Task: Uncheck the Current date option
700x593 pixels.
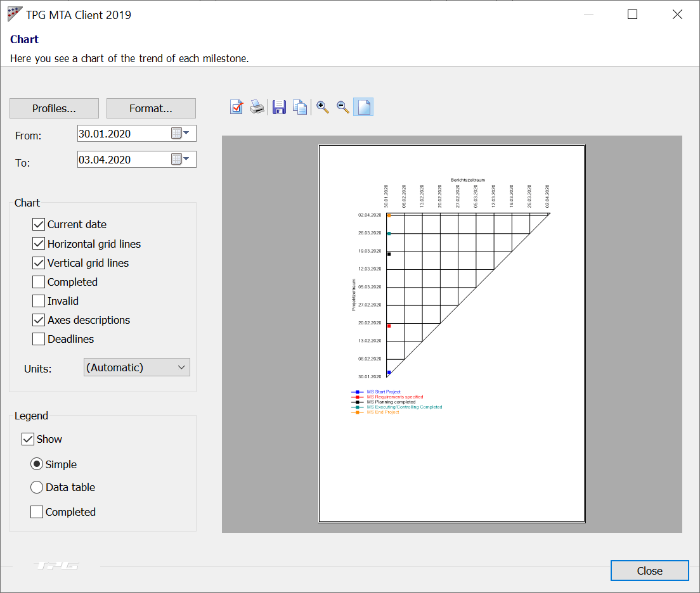Action: pyautogui.click(x=38, y=224)
